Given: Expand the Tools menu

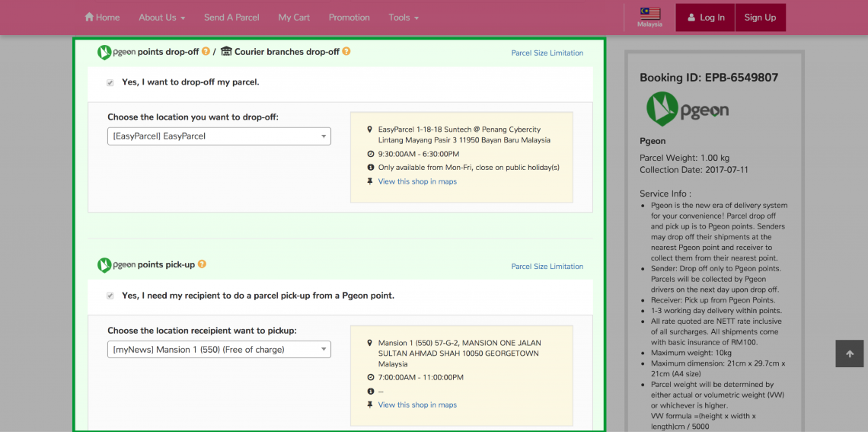Looking at the screenshot, I should pos(403,18).
